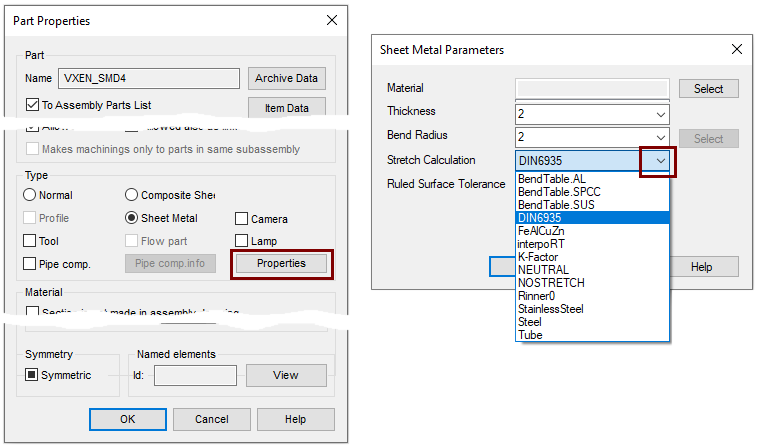Enable the Camera checkbox
Viewport: 758px width, 447px height.
(242, 219)
